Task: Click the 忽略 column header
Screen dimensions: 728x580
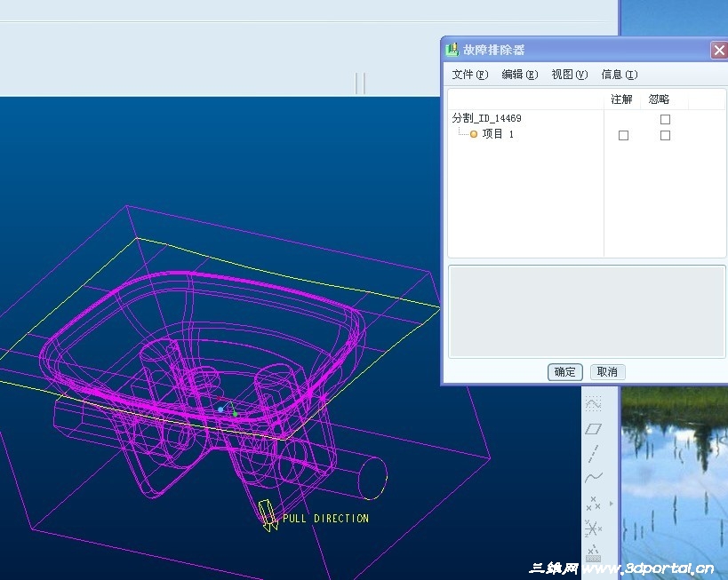Action: (659, 99)
